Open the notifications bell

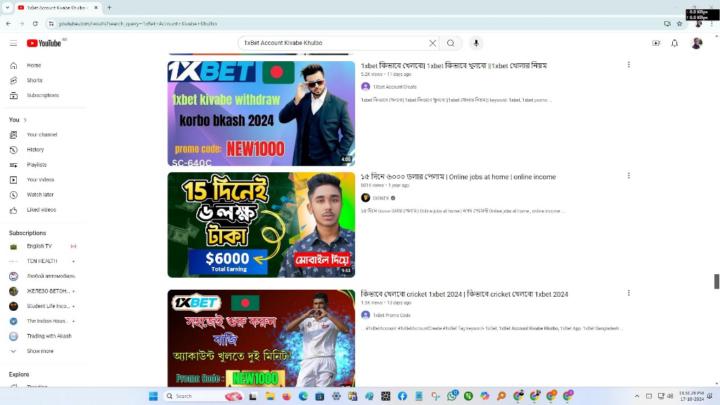pos(674,43)
